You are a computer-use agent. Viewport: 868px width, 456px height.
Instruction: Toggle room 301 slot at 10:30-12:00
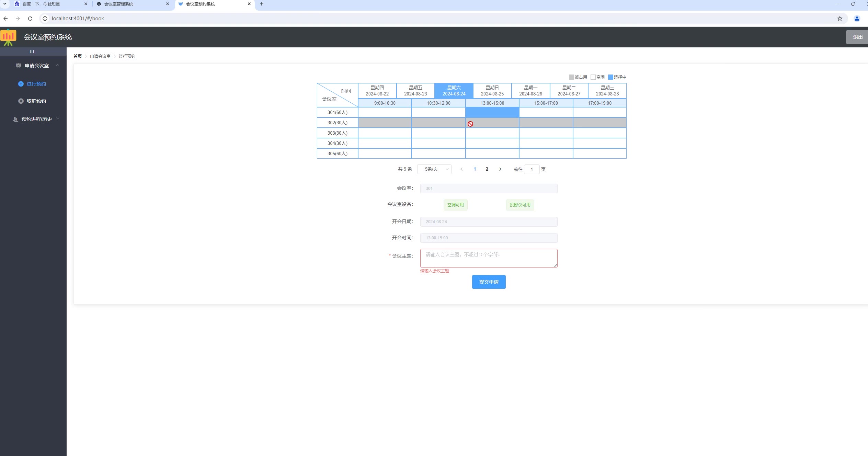pos(438,112)
